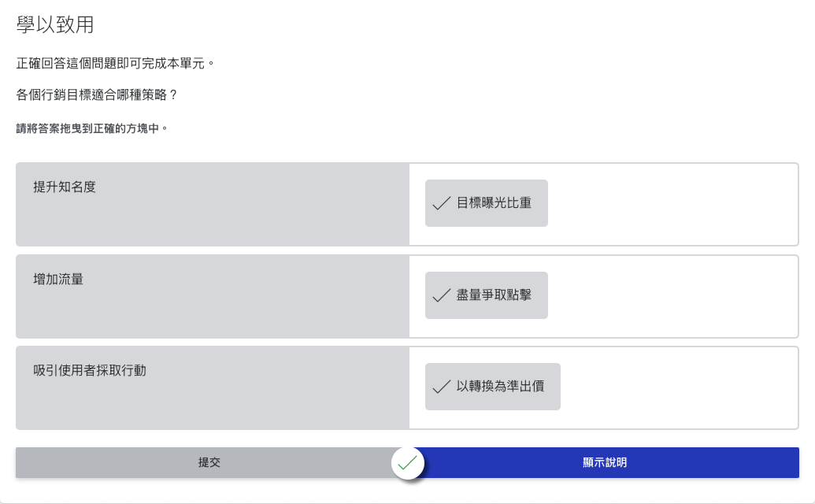Click the checkmark icon beside 盡量爭取點擊
This screenshot has height=504, width=815.
point(442,295)
